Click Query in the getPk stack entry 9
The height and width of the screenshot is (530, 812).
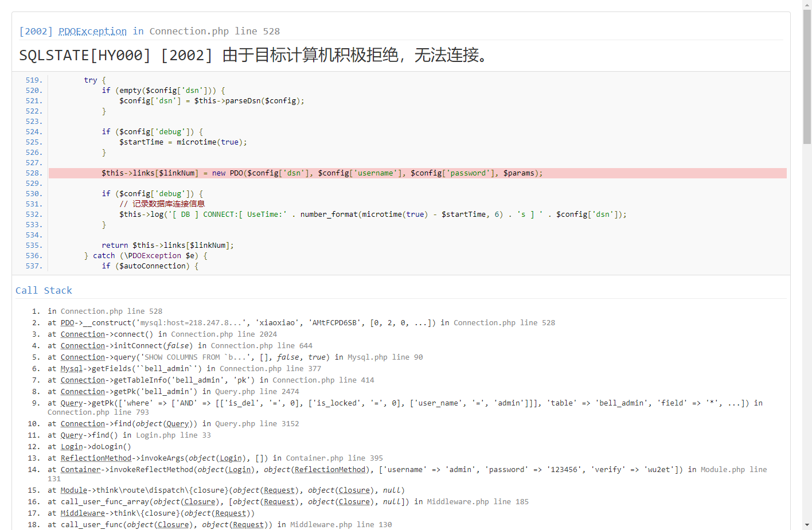72,403
